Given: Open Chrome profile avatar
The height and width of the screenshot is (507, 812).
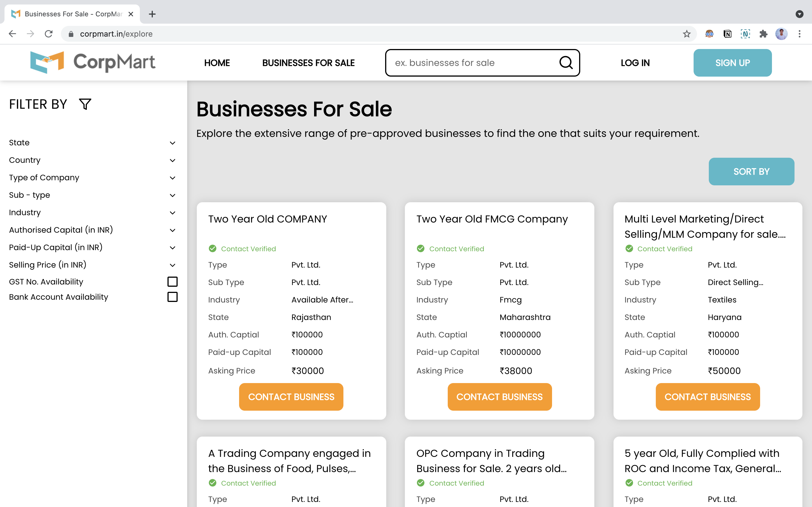Looking at the screenshot, I should (781, 34).
